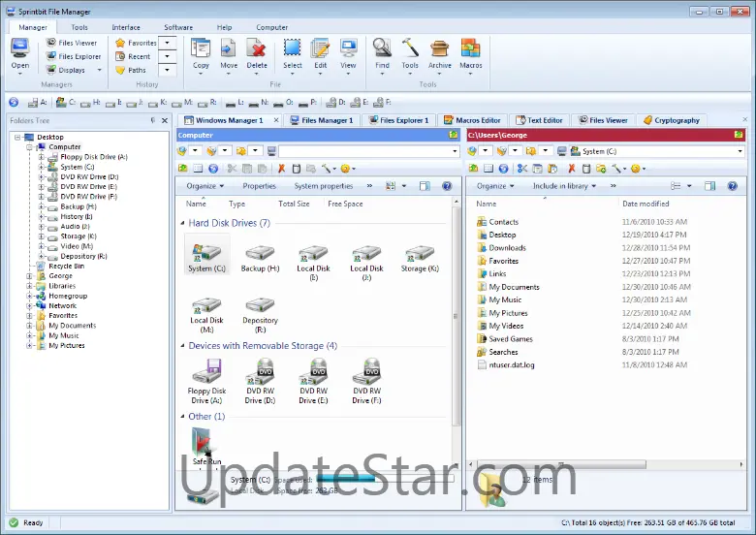Image resolution: width=756 pixels, height=535 pixels.
Task: Sort by Date modified column
Action: 646,204
